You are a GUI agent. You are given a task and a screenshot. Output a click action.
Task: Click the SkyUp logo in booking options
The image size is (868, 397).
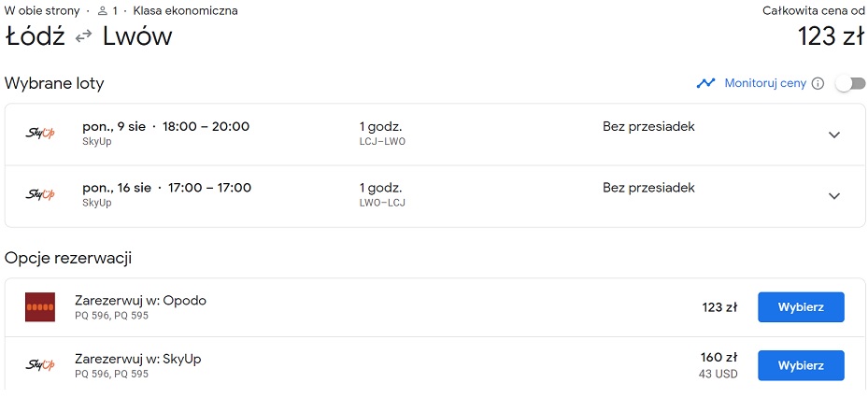[x=40, y=365]
